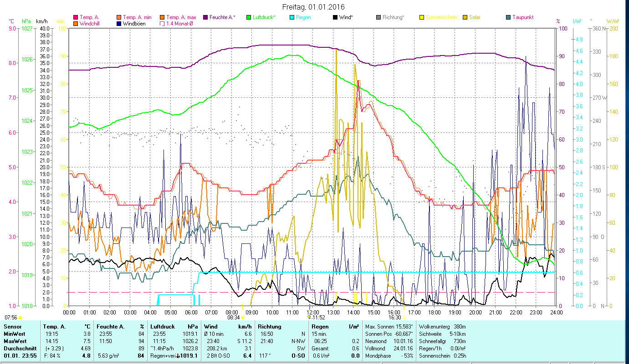Viewport: 629px width, 364px height.
Task: Click the cyan Regen legend swatch
Action: 291,17
